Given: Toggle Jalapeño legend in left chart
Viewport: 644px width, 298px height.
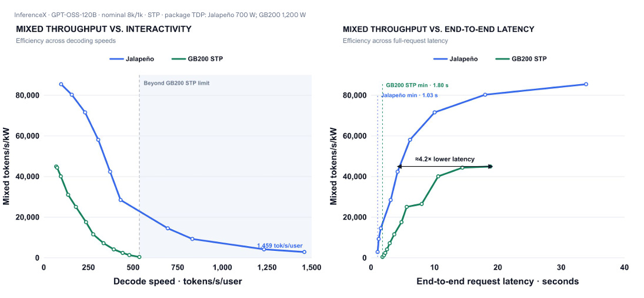Looking at the screenshot, I should (x=131, y=59).
